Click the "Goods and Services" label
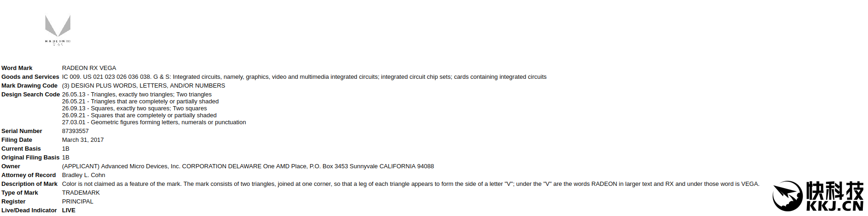868x216 pixels. coord(30,77)
